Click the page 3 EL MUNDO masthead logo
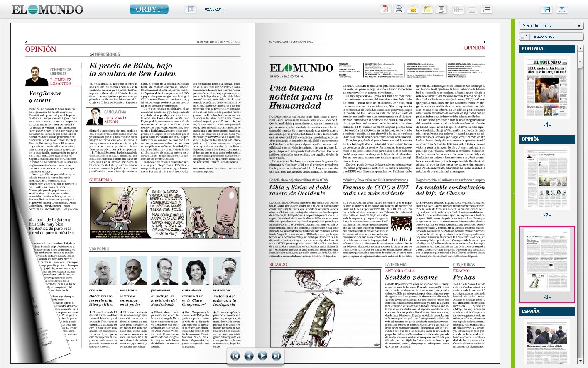This screenshot has width=588, height=368. click(301, 68)
